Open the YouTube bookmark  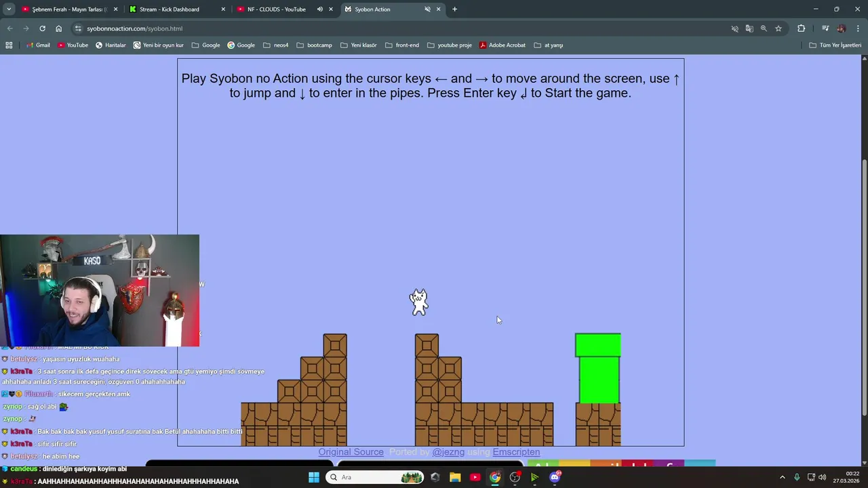(73, 45)
